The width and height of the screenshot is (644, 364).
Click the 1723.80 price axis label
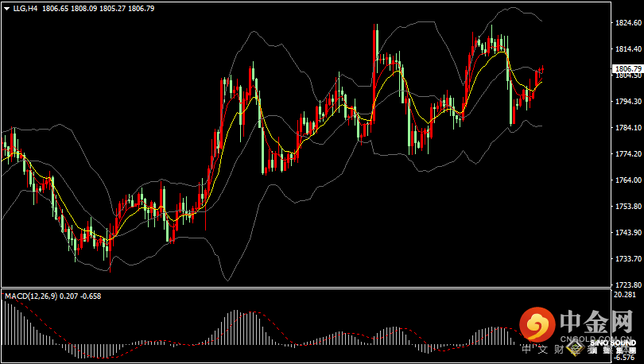(x=629, y=284)
